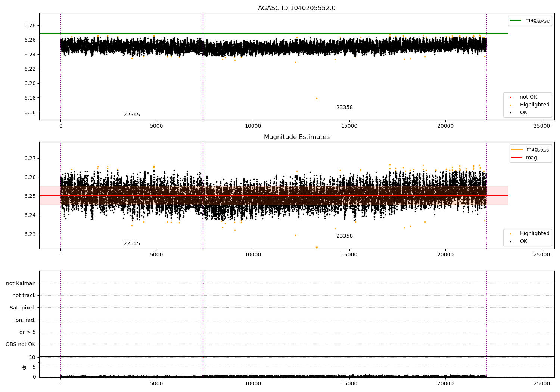The image size is (560, 392).
Task: Click the 'dr > 5' row label
Action: pyautogui.click(x=28, y=332)
